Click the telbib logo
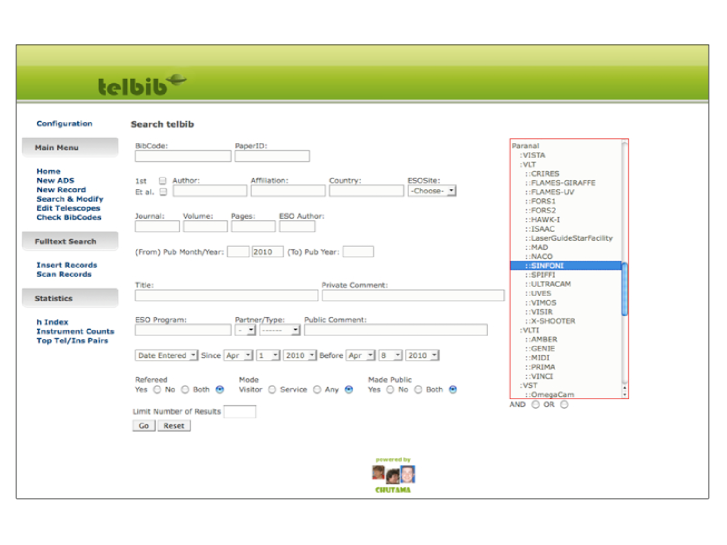Image resolution: width=727 pixels, height=545 pixels. 141,84
